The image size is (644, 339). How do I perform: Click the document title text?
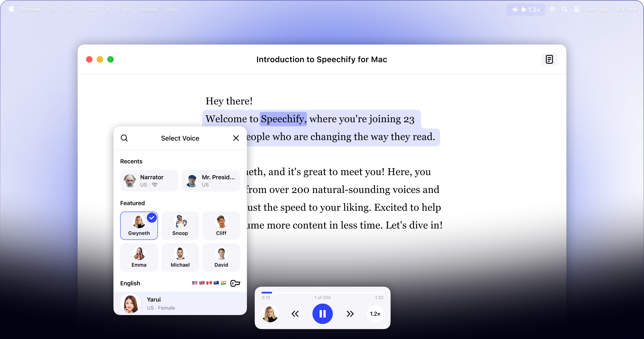(x=322, y=60)
